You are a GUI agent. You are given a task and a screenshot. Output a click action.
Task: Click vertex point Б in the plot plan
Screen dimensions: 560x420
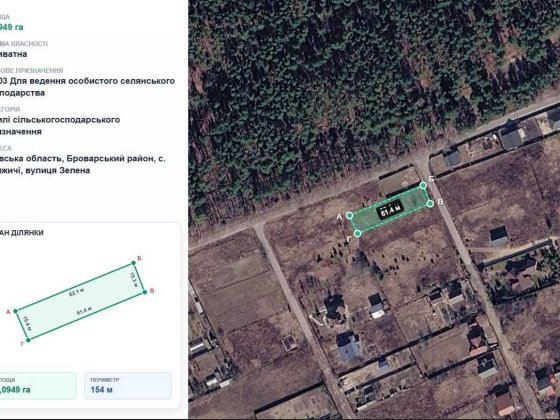coord(134,263)
